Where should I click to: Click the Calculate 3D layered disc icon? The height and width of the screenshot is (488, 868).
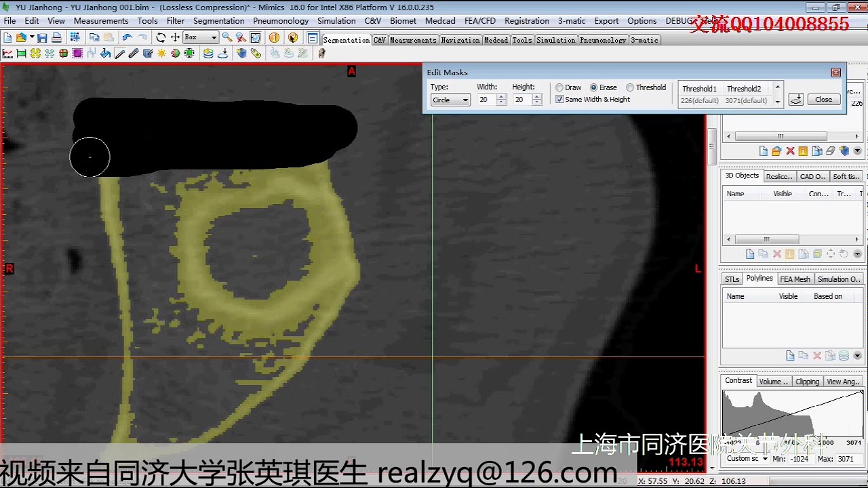208,54
